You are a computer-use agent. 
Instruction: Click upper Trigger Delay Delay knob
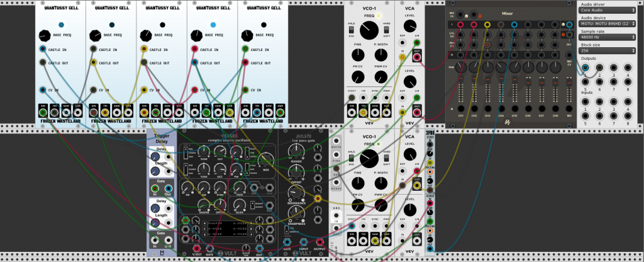(x=155, y=157)
